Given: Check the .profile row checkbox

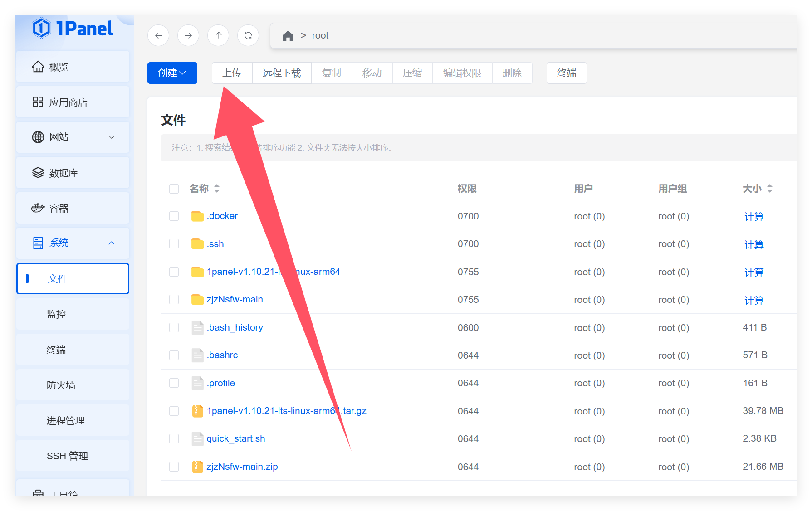Looking at the screenshot, I should [x=174, y=383].
